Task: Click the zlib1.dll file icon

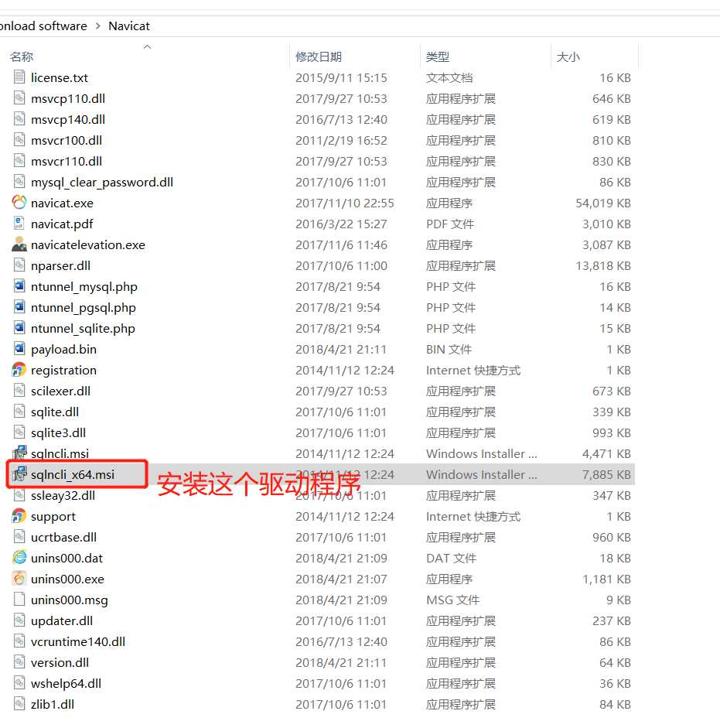Action: pyautogui.click(x=19, y=703)
